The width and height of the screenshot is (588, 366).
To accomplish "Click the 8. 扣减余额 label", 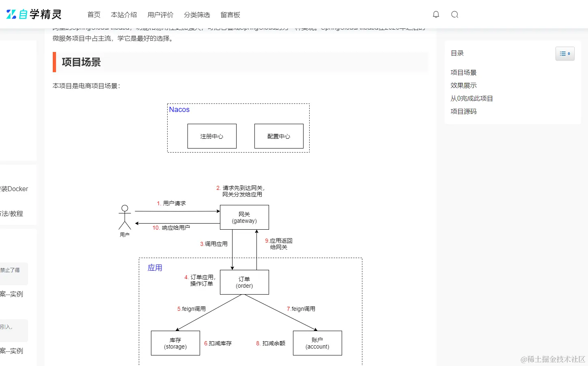I will [x=271, y=343].
